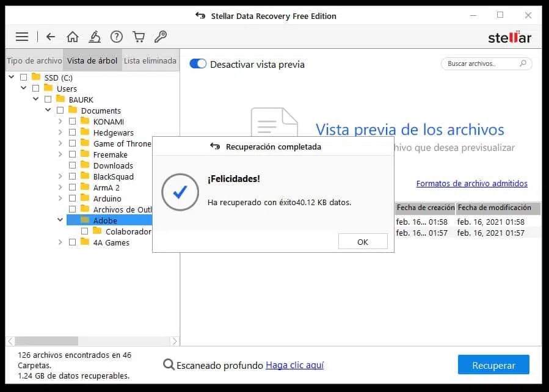Expand the KONAMI folder node
The height and width of the screenshot is (392, 549).
pyautogui.click(x=60, y=122)
